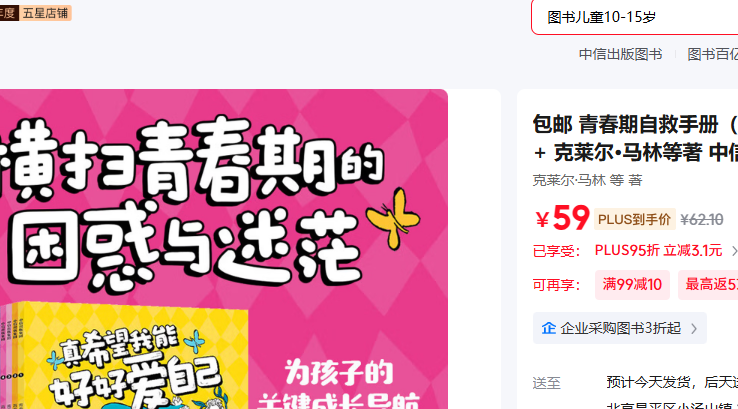
Task: Click the blue 企 enterprise icon
Action: coord(548,328)
